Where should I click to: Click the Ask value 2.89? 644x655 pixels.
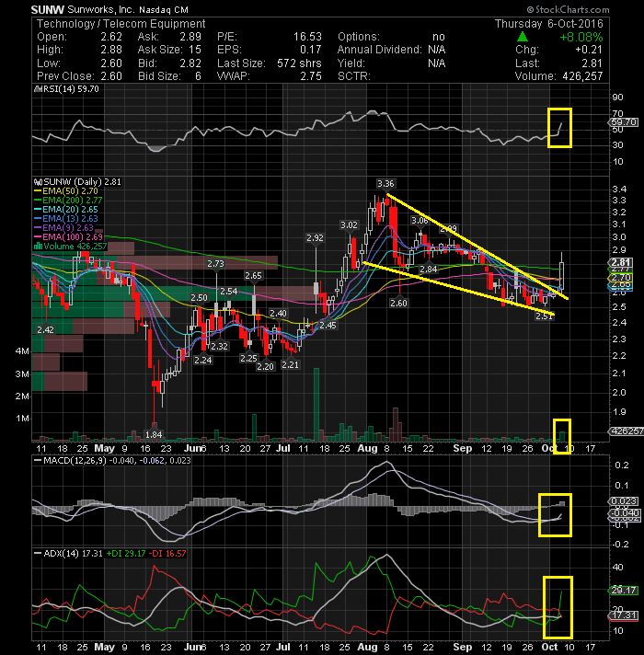(x=190, y=37)
